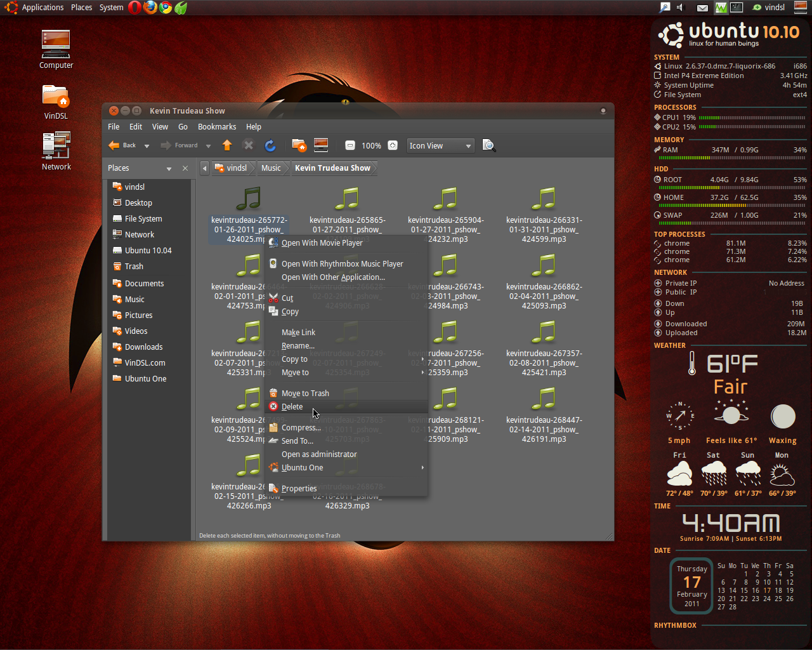Open the terminal from the top panel
Viewport: 812px width, 650px height.
pos(736,8)
